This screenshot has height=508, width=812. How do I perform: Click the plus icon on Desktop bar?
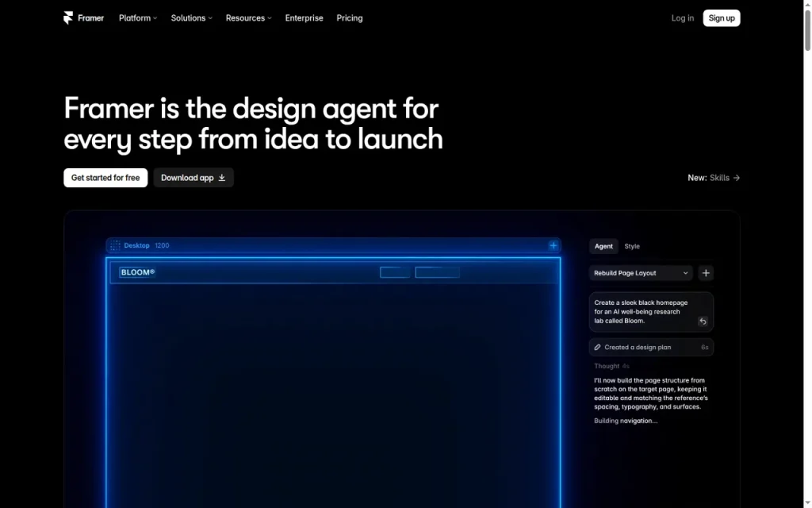pos(553,245)
